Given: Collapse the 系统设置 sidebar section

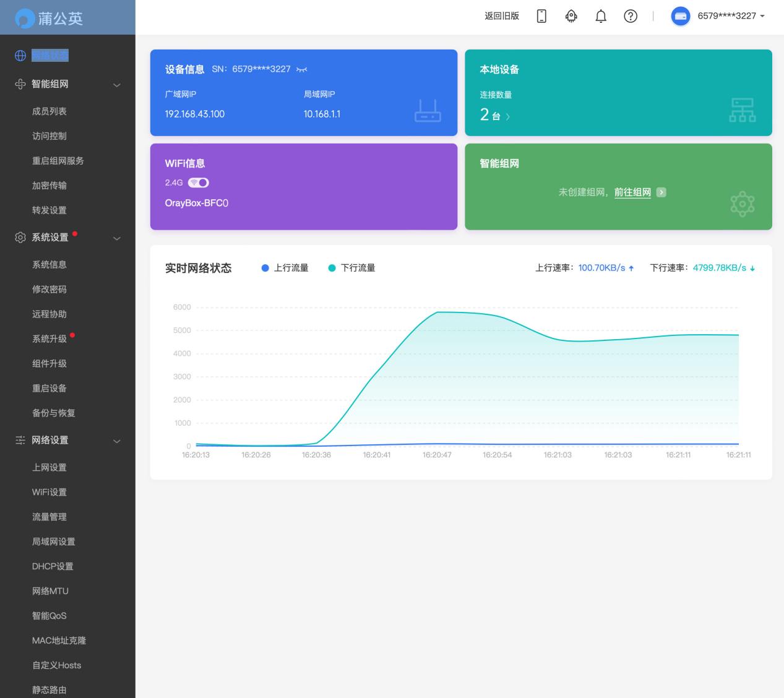Looking at the screenshot, I should 116,238.
